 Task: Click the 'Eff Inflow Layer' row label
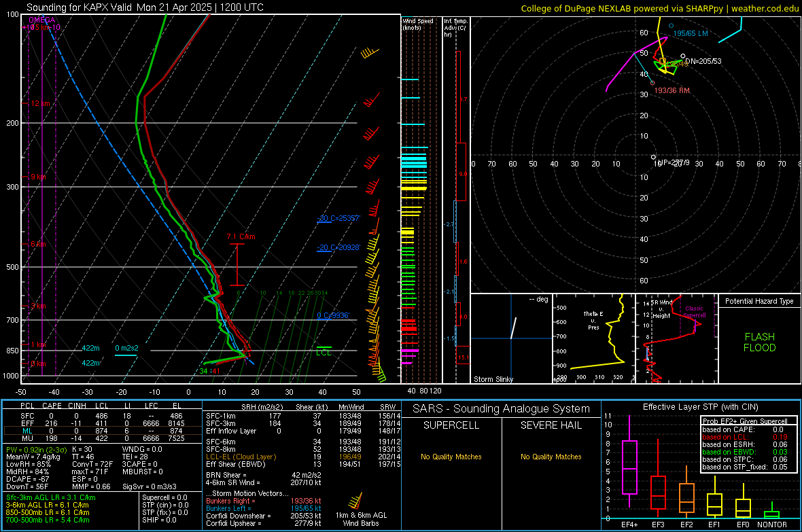pyautogui.click(x=230, y=431)
